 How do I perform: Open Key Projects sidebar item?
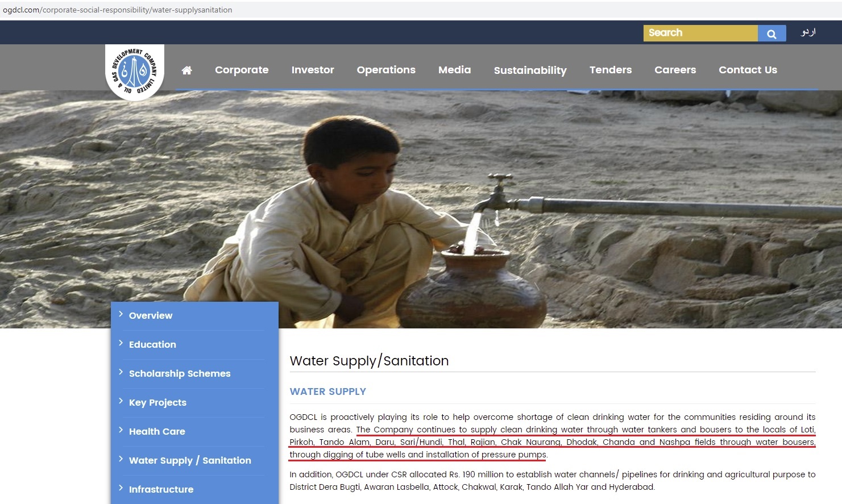tap(157, 402)
